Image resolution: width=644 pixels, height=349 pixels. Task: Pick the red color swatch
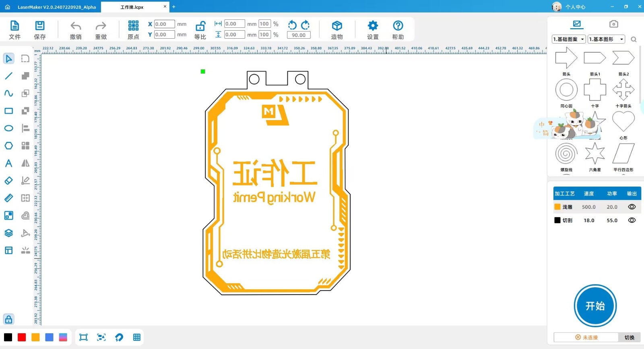tap(22, 337)
